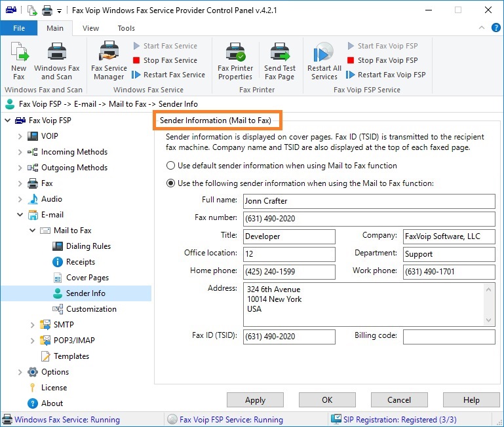The image size is (504, 427).
Task: Collapse the E-mail tree node
Action: pyautogui.click(x=20, y=215)
